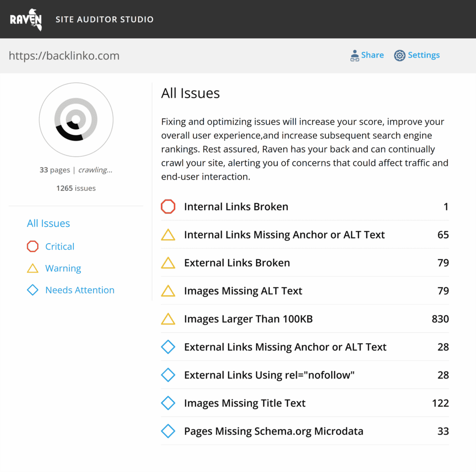Open the Needs Attention filter
The height and width of the screenshot is (472, 476).
tap(79, 290)
